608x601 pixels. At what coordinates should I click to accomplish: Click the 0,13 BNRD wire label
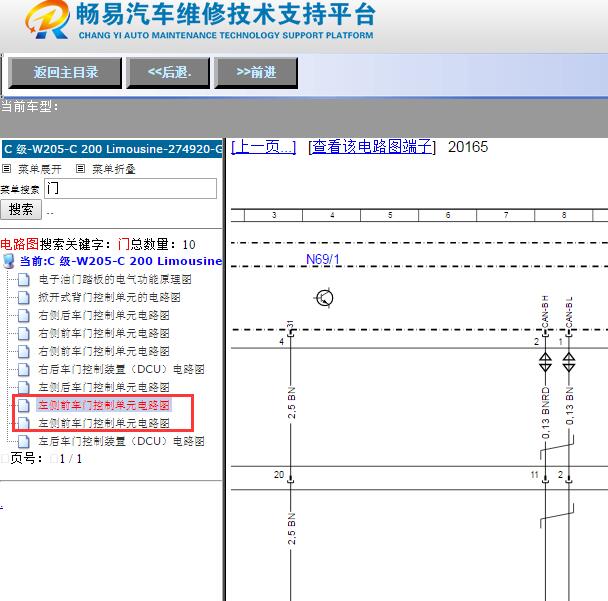coord(546,413)
